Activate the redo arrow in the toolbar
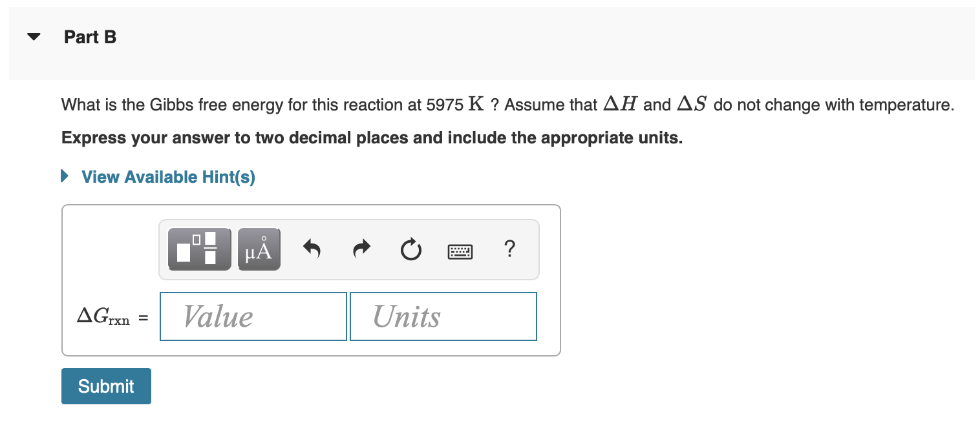This screenshot has width=980, height=434. point(361,249)
